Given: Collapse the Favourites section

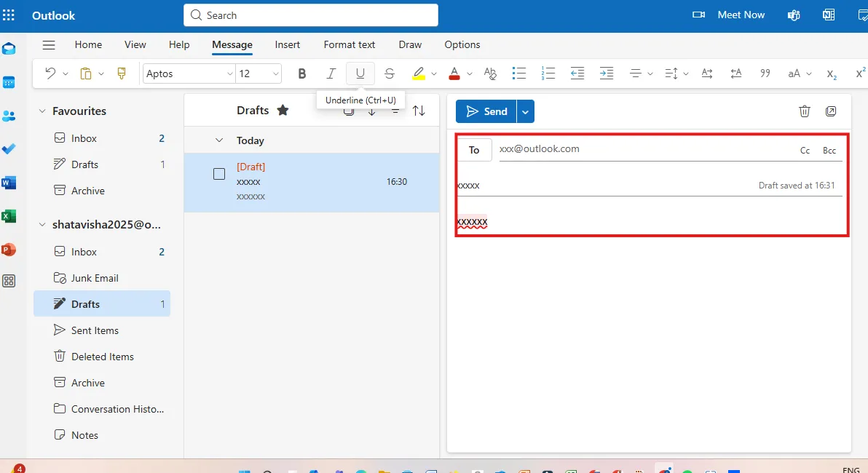Looking at the screenshot, I should click(42, 111).
